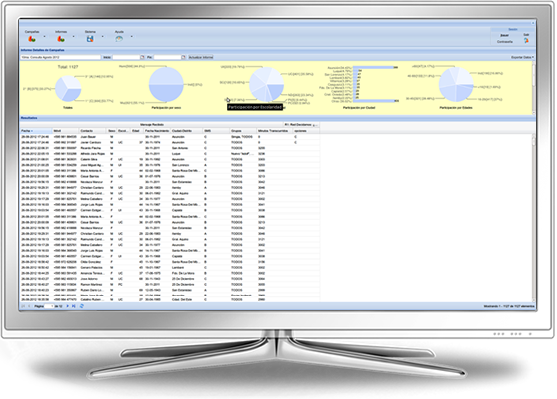Open the Informes icon in the toolbar

pos(61,39)
